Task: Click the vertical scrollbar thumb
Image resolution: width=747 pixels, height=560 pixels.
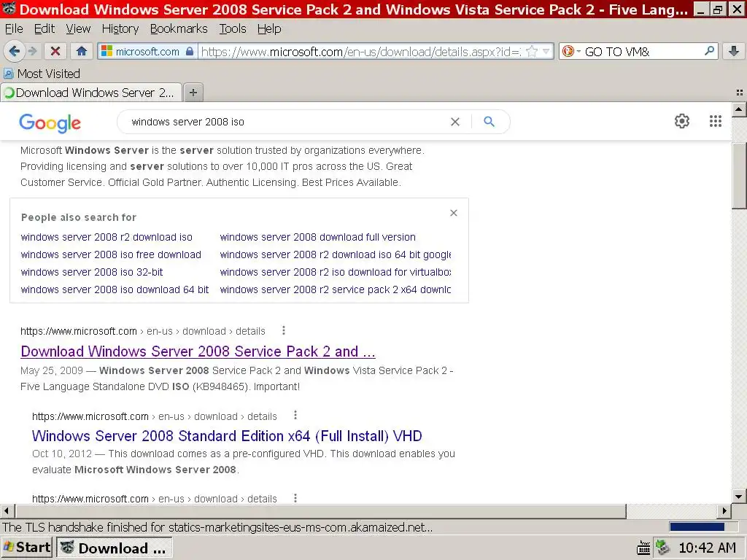Action: pyautogui.click(x=739, y=175)
